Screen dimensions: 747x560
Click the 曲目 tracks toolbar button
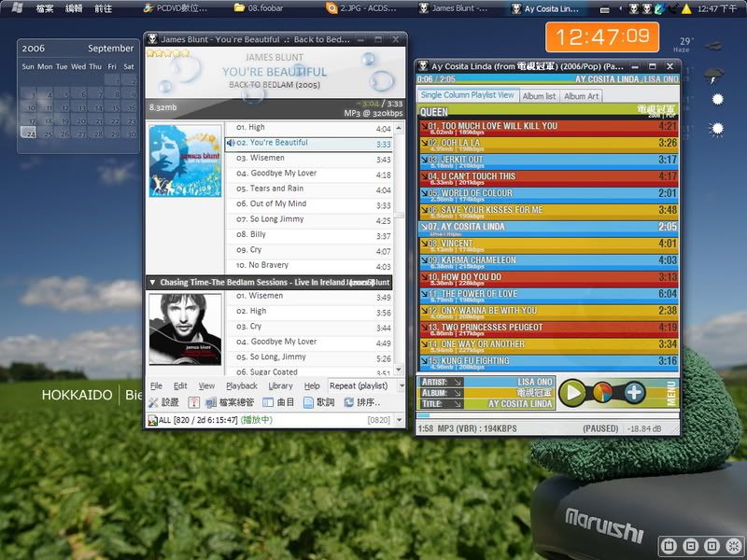278,402
